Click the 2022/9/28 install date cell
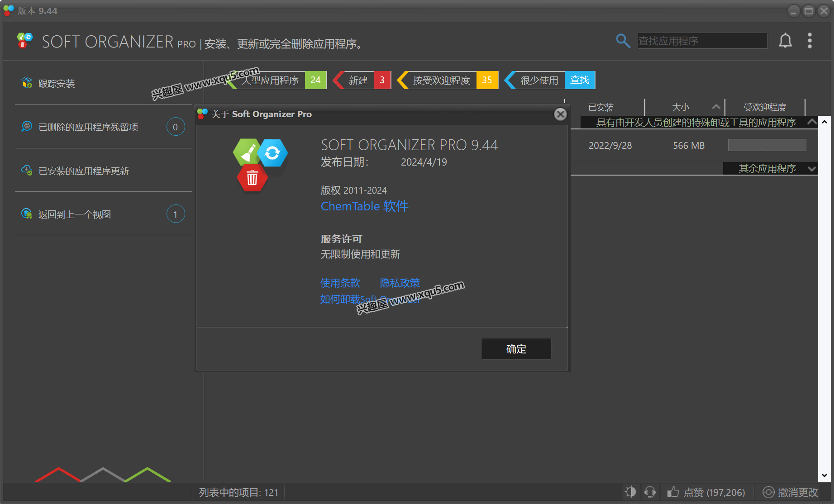834x504 pixels. [610, 146]
